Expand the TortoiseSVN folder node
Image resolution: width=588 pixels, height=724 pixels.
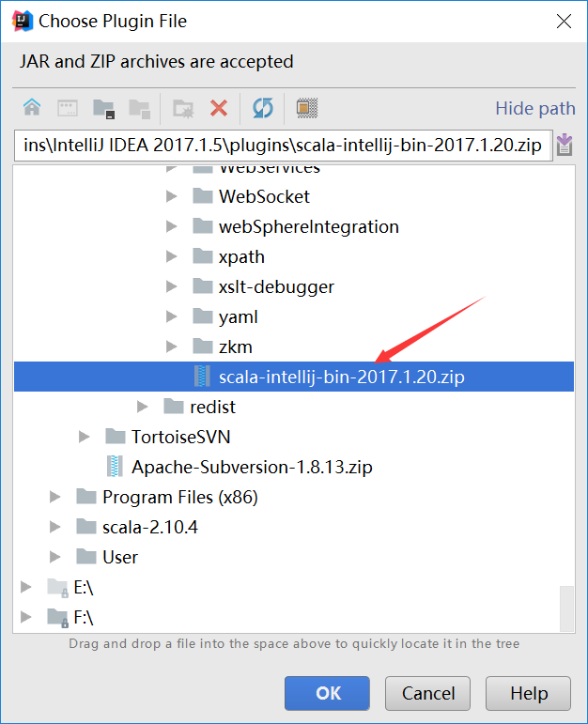click(84, 437)
